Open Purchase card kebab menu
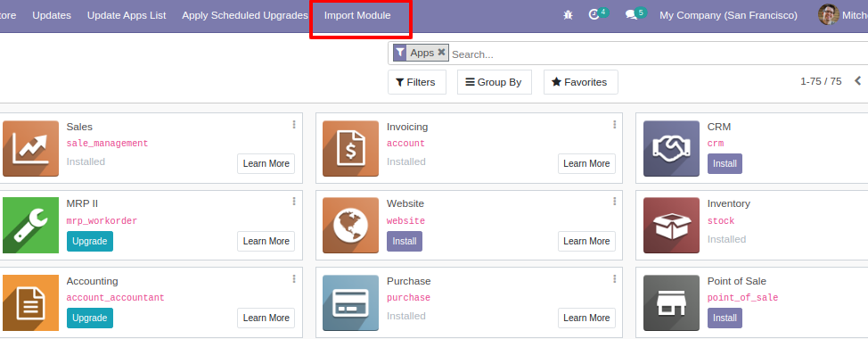This screenshot has height=339, width=868. pos(615,278)
